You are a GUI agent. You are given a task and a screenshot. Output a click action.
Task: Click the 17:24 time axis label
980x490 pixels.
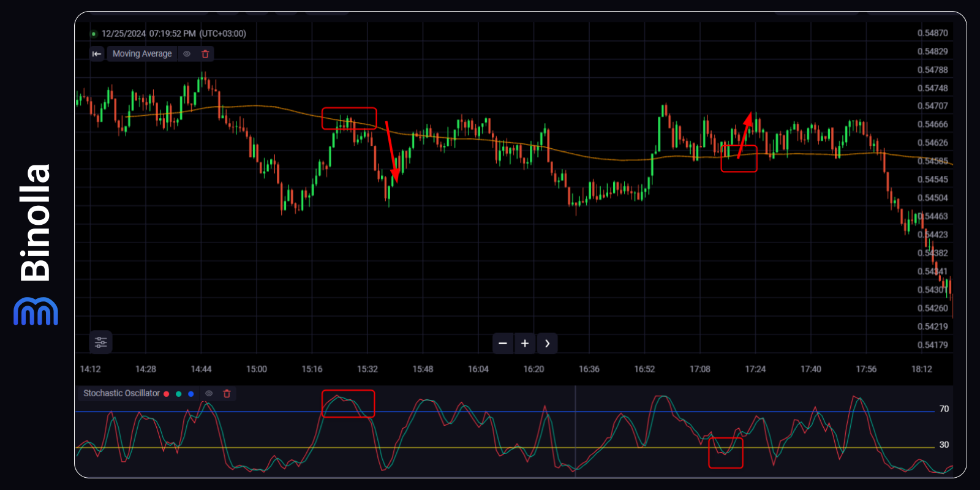click(755, 369)
